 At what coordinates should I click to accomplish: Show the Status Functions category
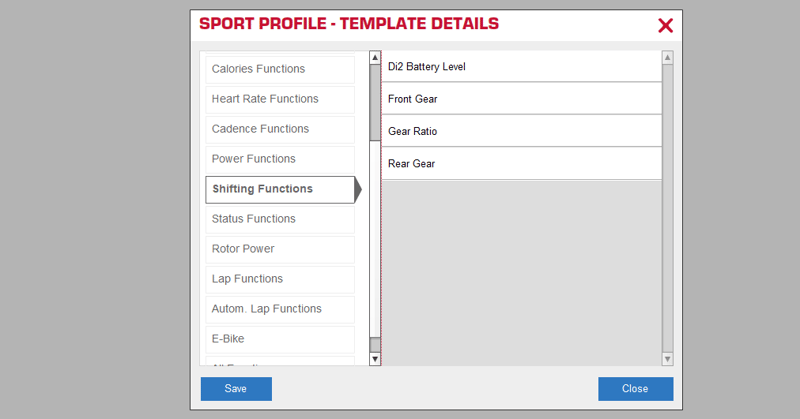tap(280, 219)
